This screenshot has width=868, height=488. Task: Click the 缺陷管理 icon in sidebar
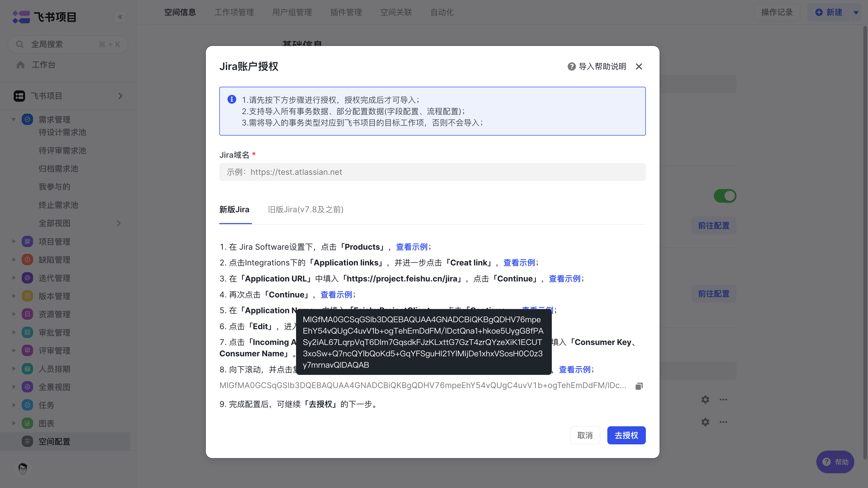(27, 260)
